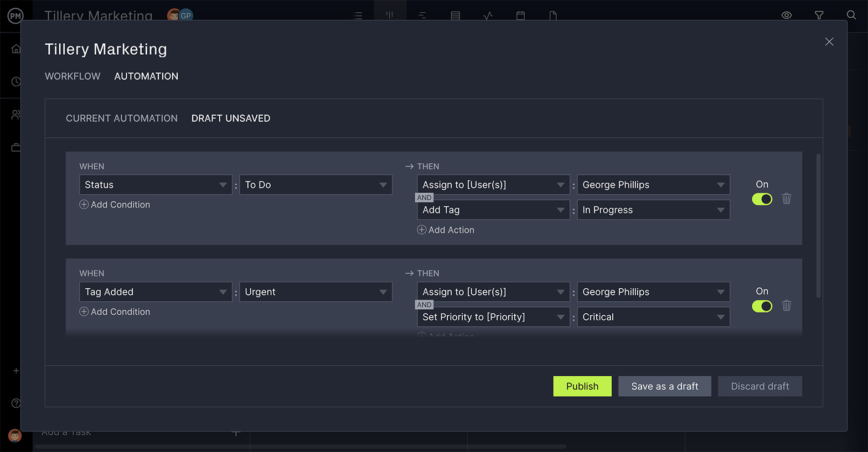
Task: Publish the automation draft
Action: click(x=582, y=386)
